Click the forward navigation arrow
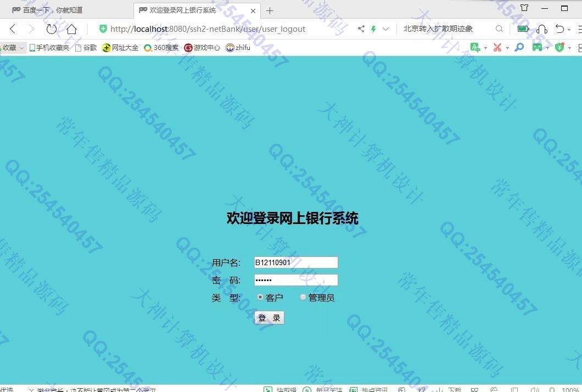The image size is (582, 392). pos(31,29)
